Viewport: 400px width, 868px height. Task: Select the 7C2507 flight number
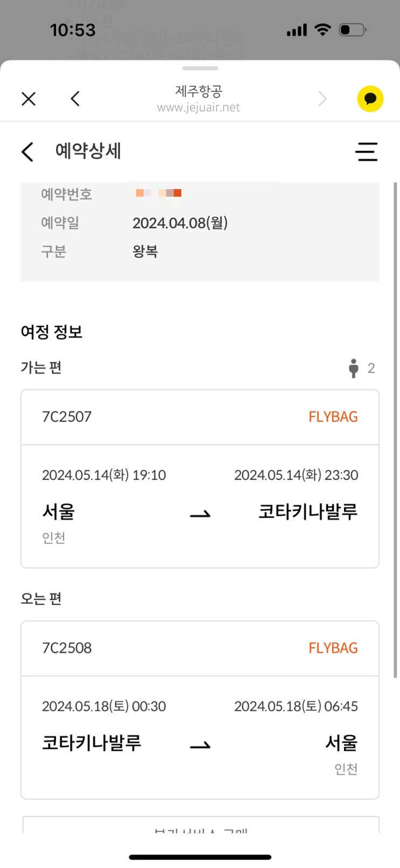[67, 416]
